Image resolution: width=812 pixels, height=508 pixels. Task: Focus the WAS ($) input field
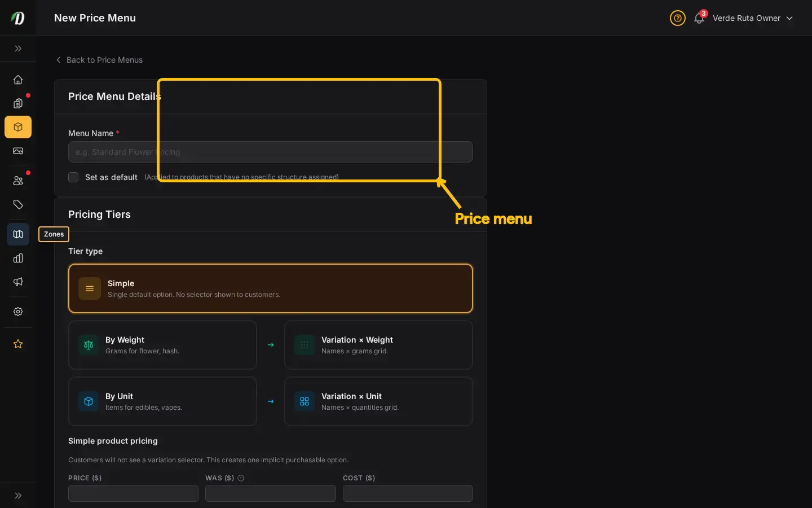[x=271, y=493]
